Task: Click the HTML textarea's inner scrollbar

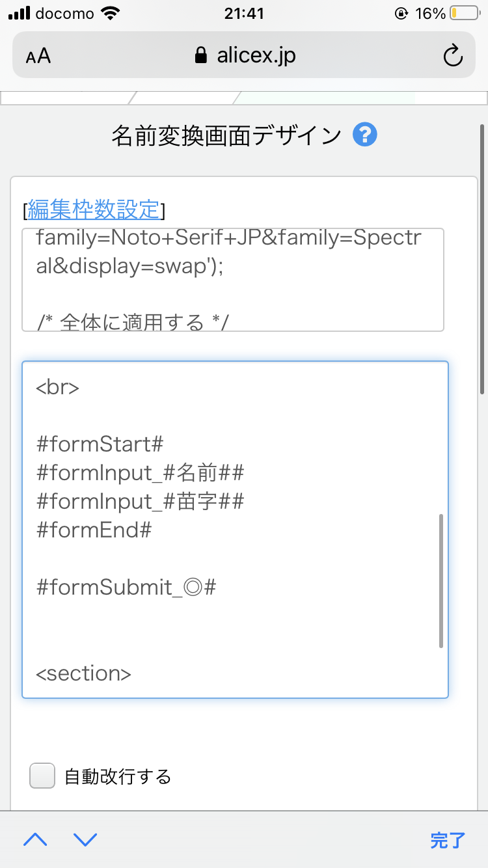Action: click(x=441, y=580)
